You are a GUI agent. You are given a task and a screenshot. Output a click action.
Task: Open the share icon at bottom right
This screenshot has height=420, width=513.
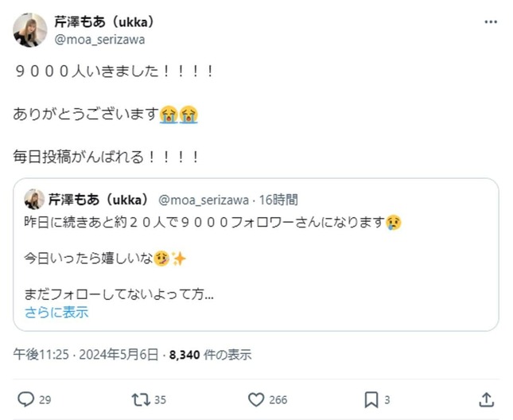pos(486,399)
